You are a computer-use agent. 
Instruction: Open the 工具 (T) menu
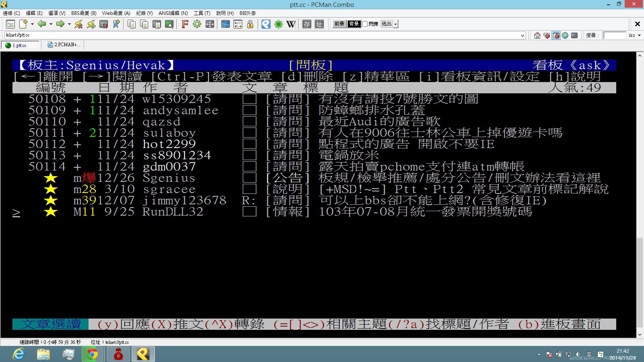202,13
